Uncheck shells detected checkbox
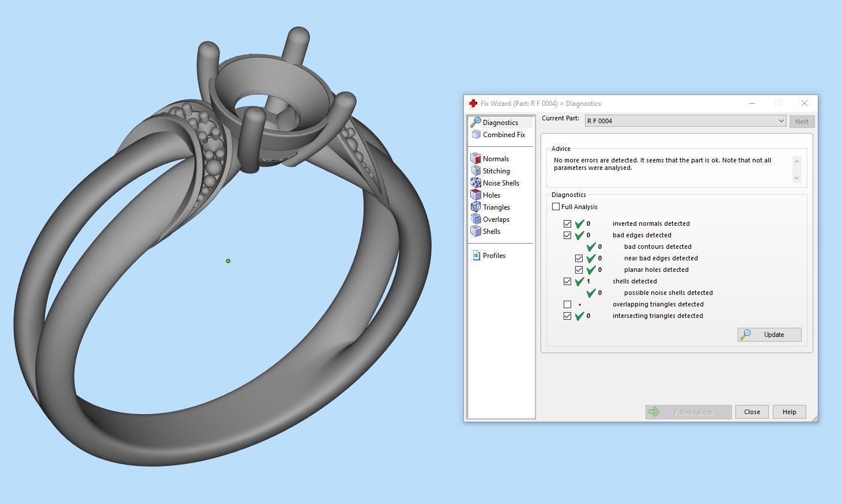The height and width of the screenshot is (504, 842). click(x=567, y=281)
